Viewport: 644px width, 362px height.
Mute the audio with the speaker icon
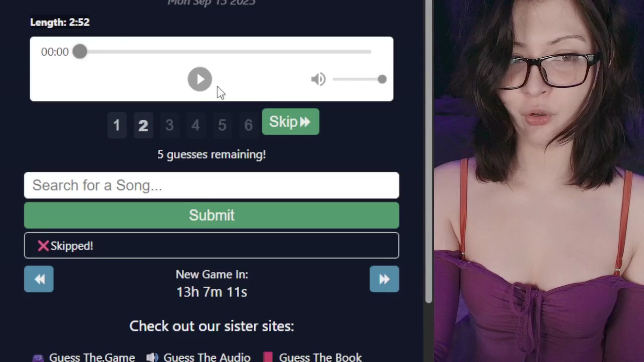(318, 79)
